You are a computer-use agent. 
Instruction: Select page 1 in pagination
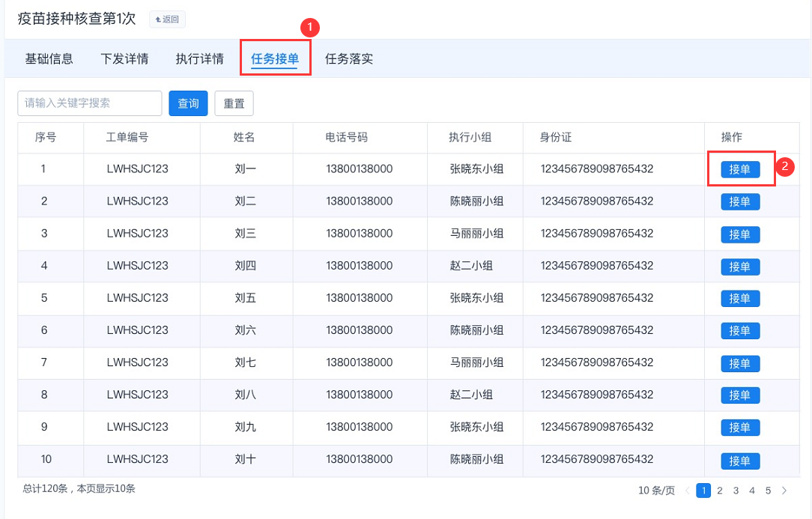(703, 491)
